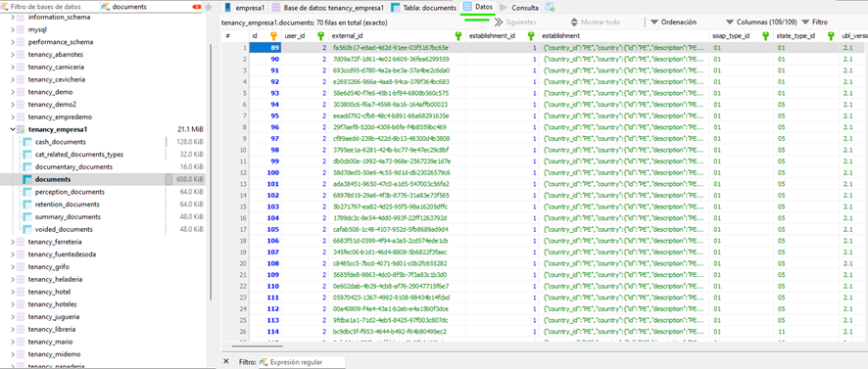Click the tenancy_empresa1 database icon
Image resolution: width=868 pixels, height=369 pixels.
click(21, 129)
